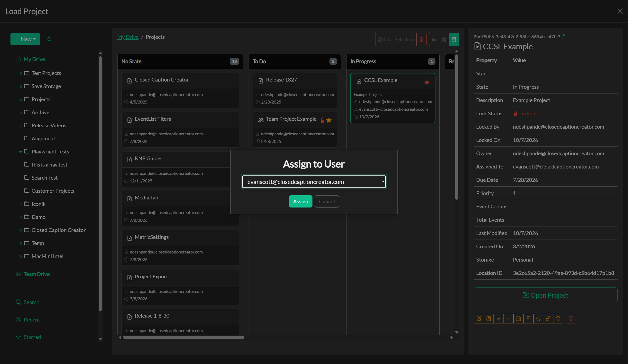
Task: Click the Locked status value
Action: coord(524,113)
